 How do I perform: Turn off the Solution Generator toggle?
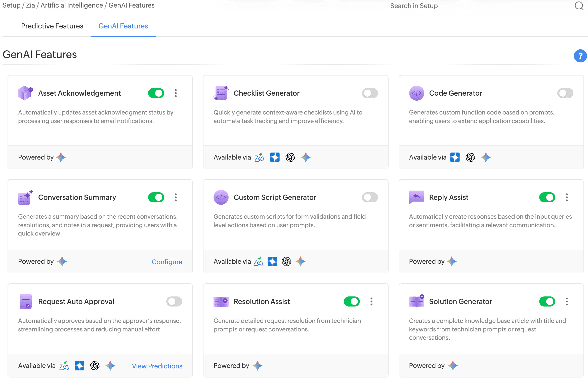[547, 301]
